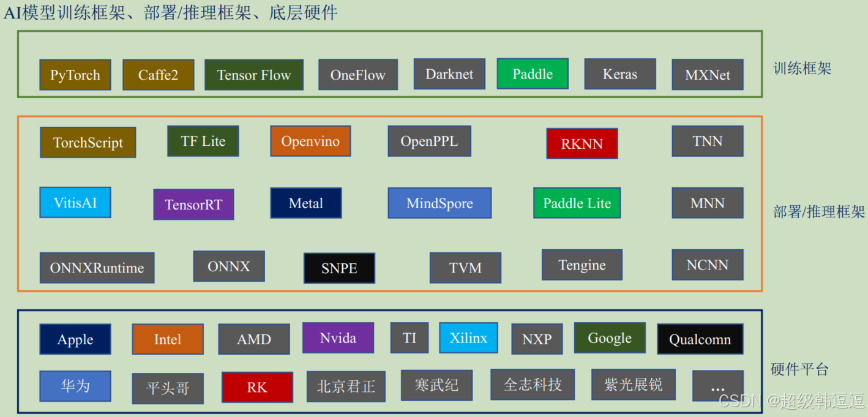This screenshot has width=868, height=417.
Task: Click the 平头哥 box
Action: (168, 388)
